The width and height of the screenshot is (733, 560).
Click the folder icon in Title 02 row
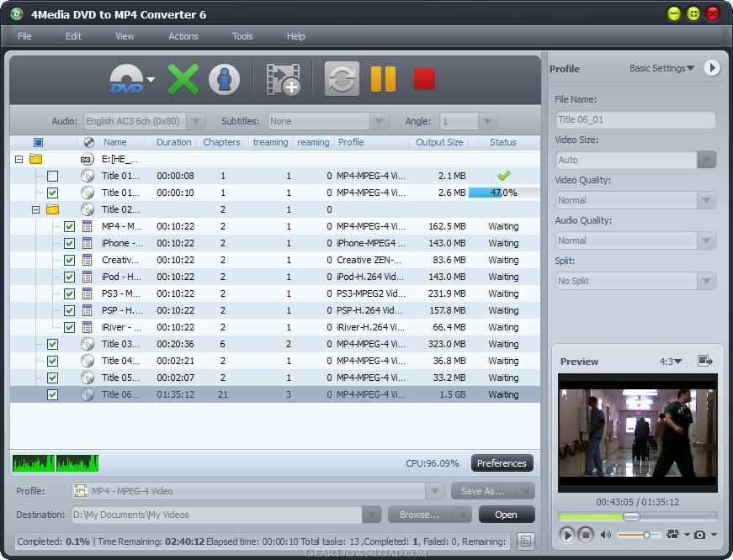52,209
